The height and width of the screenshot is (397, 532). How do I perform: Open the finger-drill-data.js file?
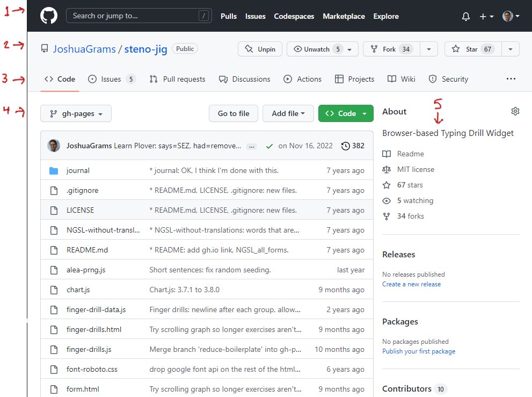click(96, 310)
